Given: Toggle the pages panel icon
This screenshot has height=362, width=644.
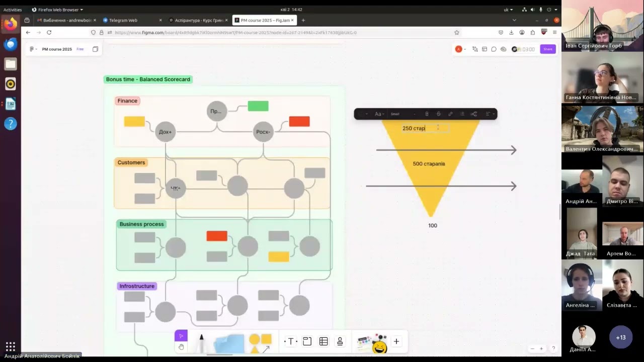Looking at the screenshot, I should [x=95, y=49].
